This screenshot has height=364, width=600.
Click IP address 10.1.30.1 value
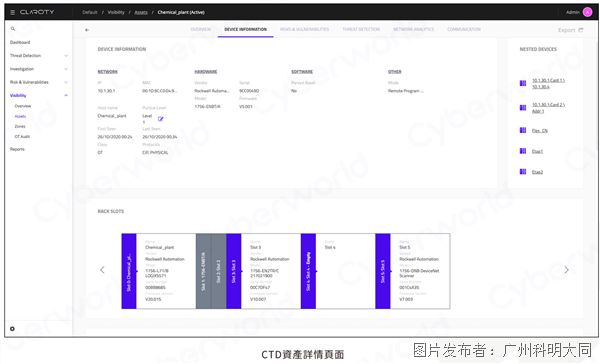coord(106,91)
